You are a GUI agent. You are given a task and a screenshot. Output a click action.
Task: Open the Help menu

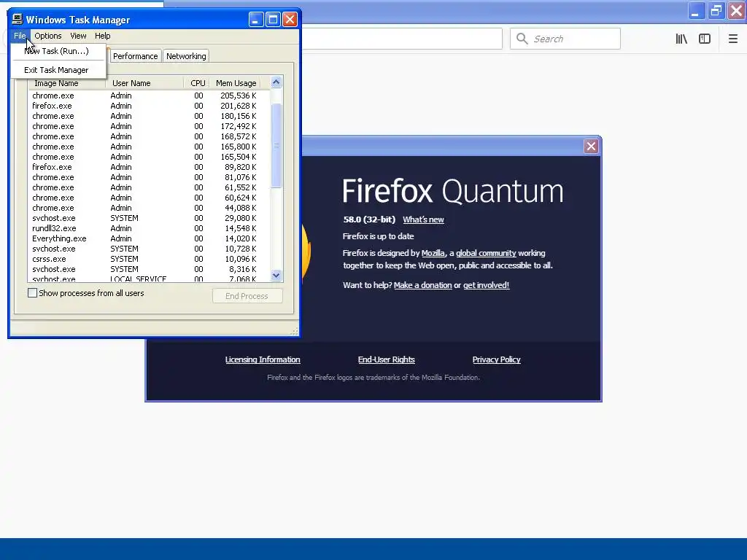tap(102, 36)
